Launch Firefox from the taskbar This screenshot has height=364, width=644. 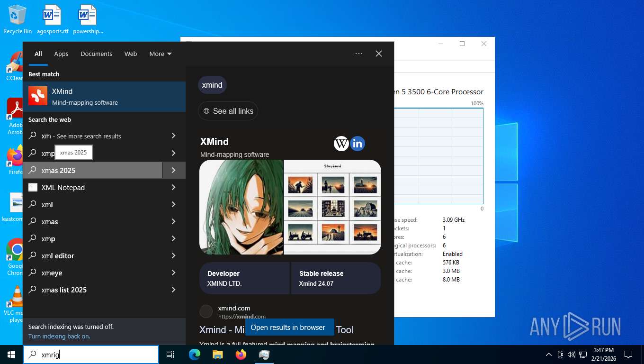pos(241,355)
